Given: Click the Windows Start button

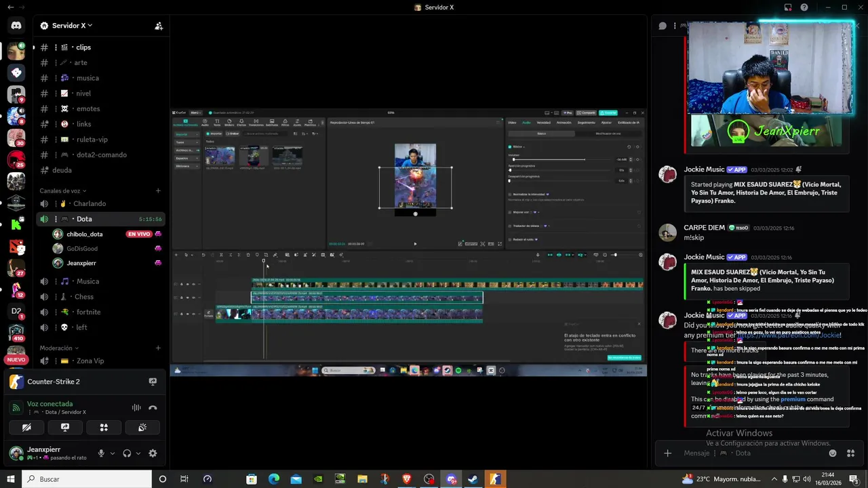Looking at the screenshot, I should [11, 479].
